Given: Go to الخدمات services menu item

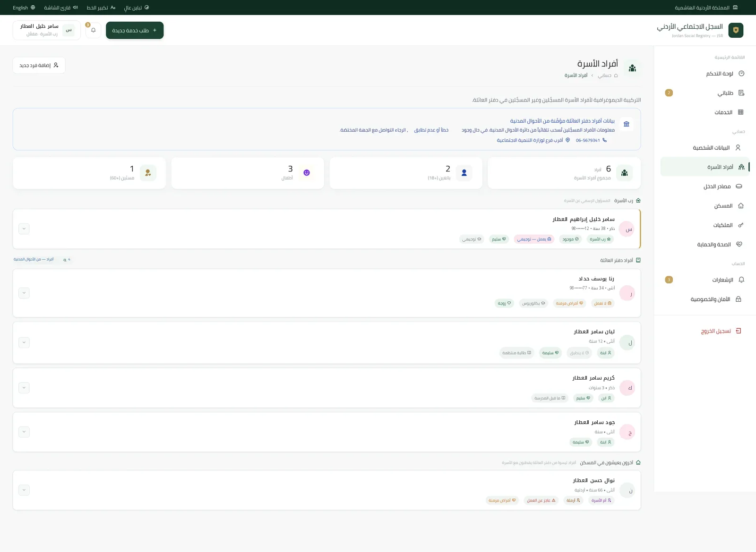Looking at the screenshot, I should (705, 112).
